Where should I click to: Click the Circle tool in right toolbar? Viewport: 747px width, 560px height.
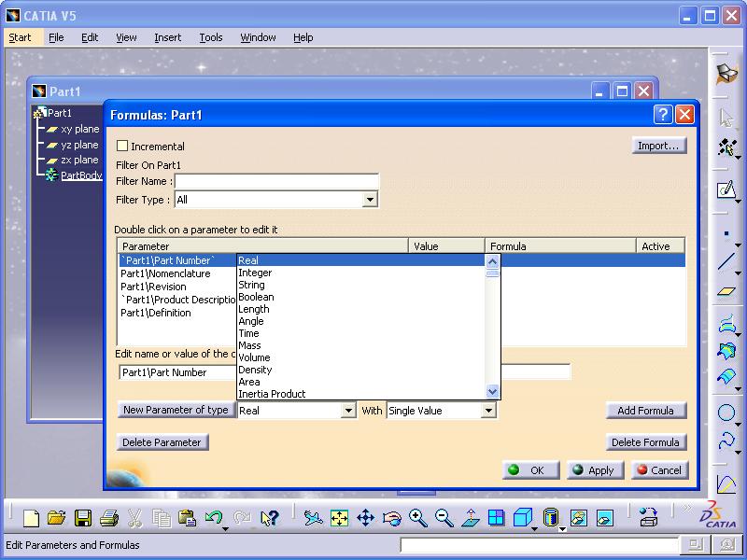coord(726,413)
